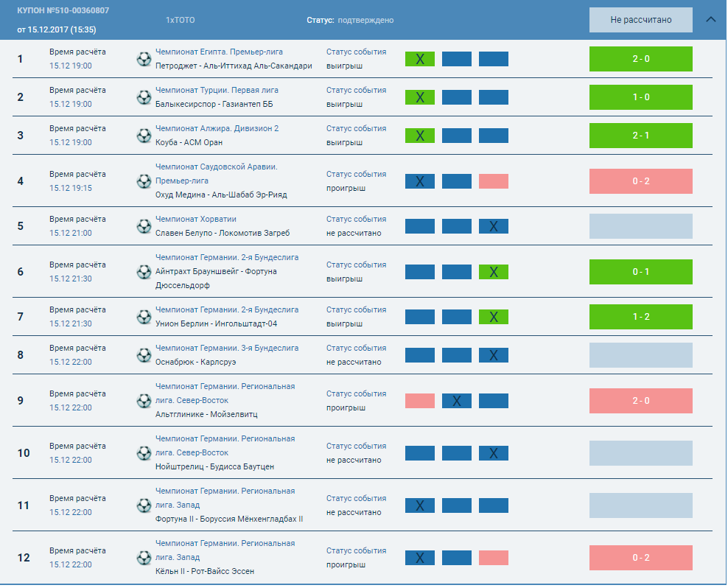Click green 2 - 0 score in row 1
Screen dimensions: 728x588
click(640, 59)
